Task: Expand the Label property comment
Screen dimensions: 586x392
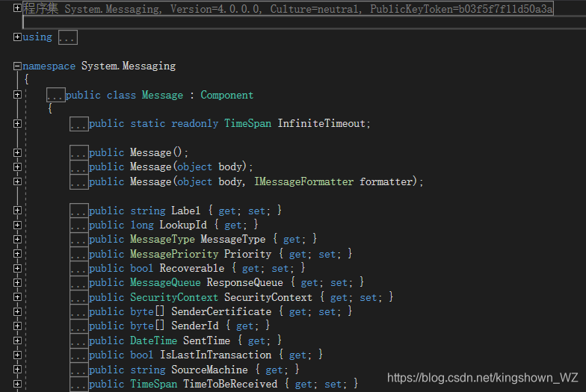Action: pos(17,211)
